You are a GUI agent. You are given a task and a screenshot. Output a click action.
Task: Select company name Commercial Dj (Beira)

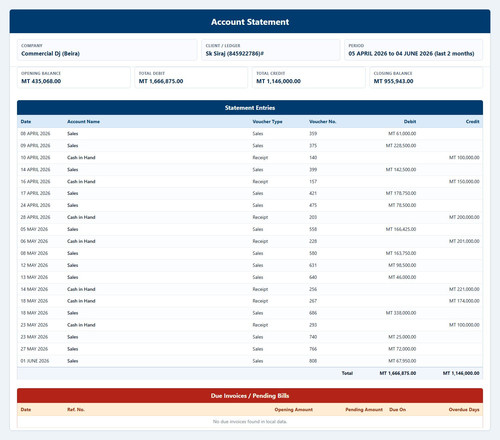pos(50,54)
